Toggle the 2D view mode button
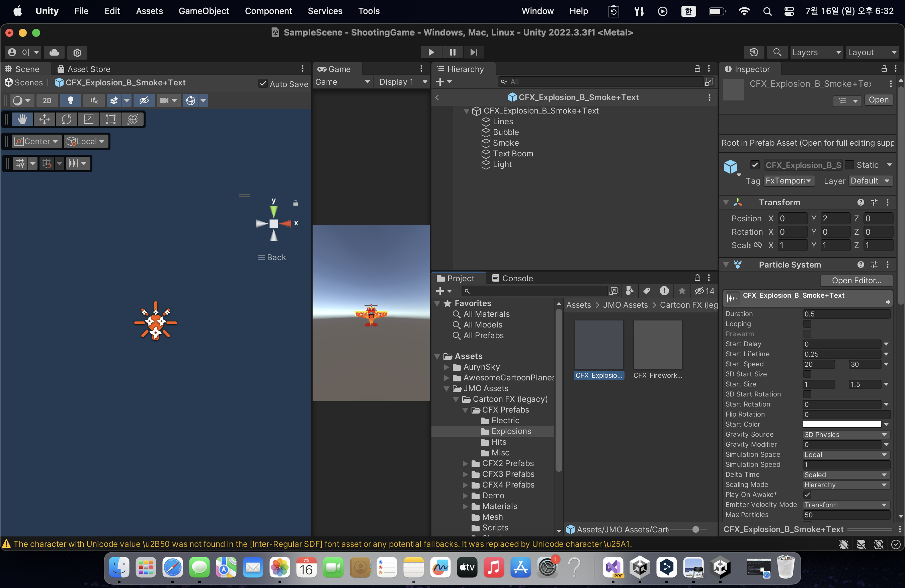This screenshot has width=905, height=588. [x=47, y=100]
